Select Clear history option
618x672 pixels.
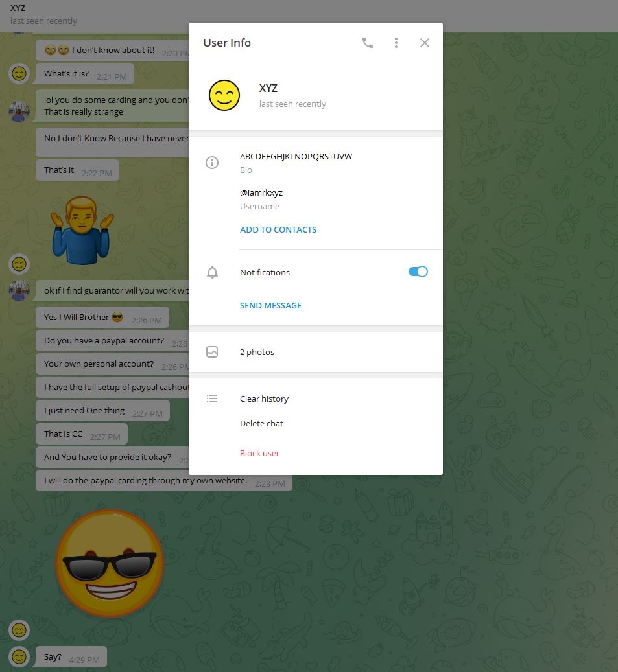264,399
